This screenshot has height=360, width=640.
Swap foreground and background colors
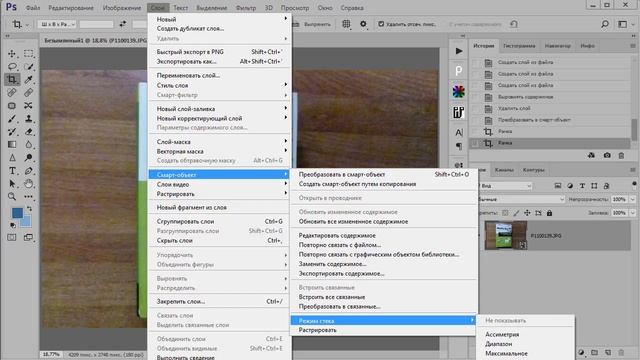tap(29, 209)
